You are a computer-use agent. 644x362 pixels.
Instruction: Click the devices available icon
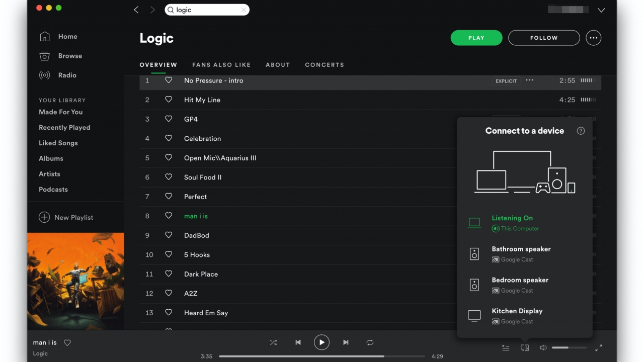click(x=525, y=348)
